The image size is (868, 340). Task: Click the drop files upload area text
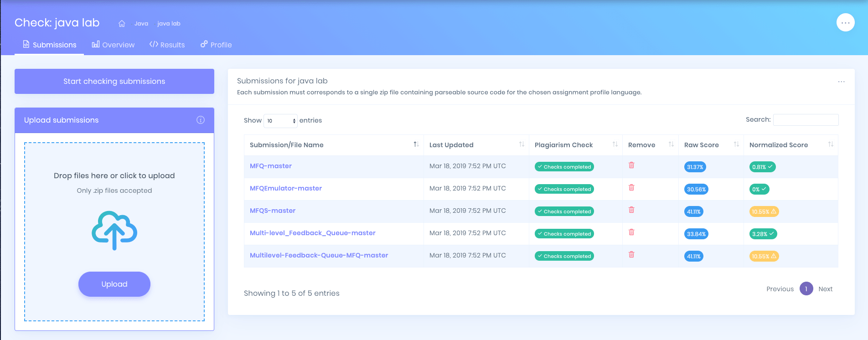click(x=114, y=175)
